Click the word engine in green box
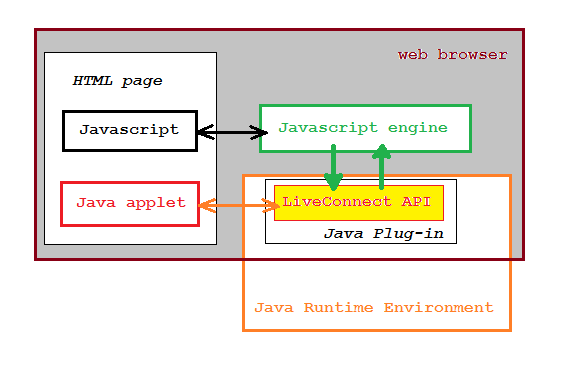585x378 pixels. tap(417, 128)
